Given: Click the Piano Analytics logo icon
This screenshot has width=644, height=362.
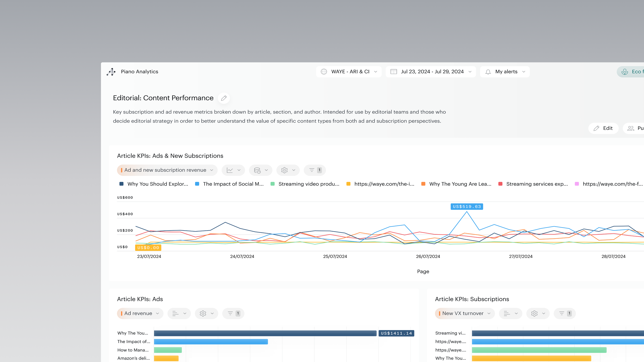Looking at the screenshot, I should (x=111, y=72).
